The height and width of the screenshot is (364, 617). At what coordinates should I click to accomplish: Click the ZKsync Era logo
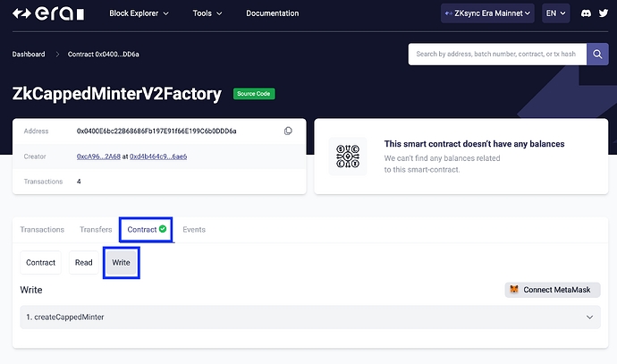[49, 14]
